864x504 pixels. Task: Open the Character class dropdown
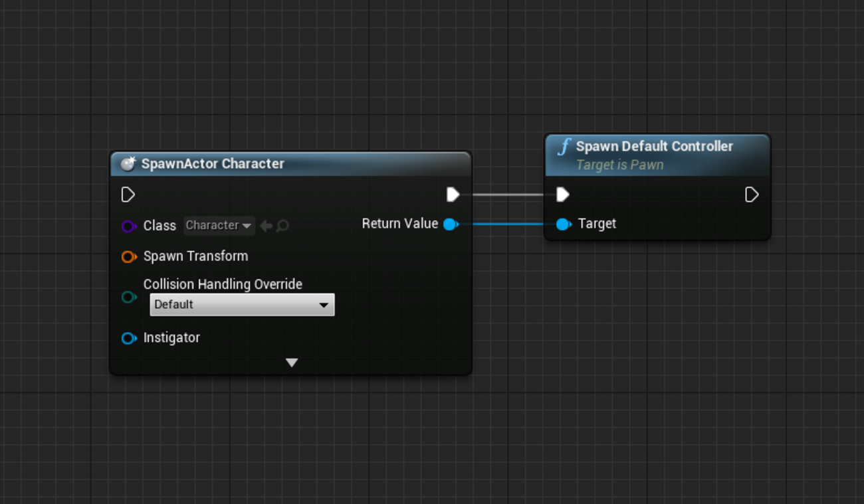(219, 226)
